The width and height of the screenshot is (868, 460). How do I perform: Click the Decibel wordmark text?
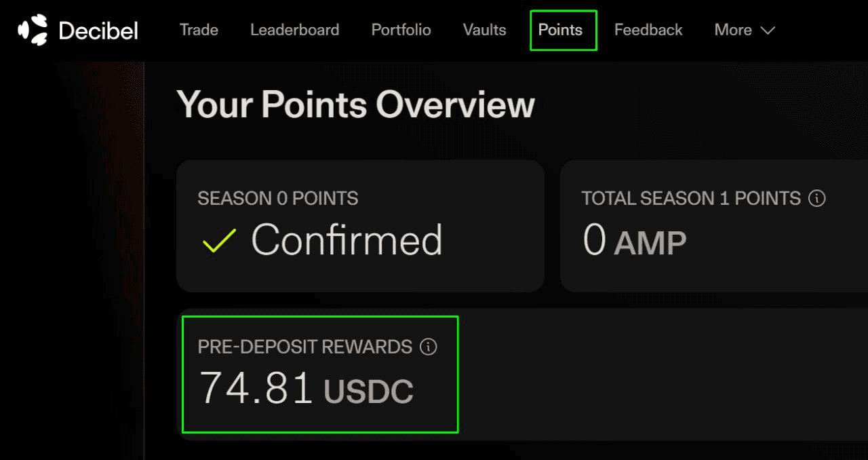(98, 31)
